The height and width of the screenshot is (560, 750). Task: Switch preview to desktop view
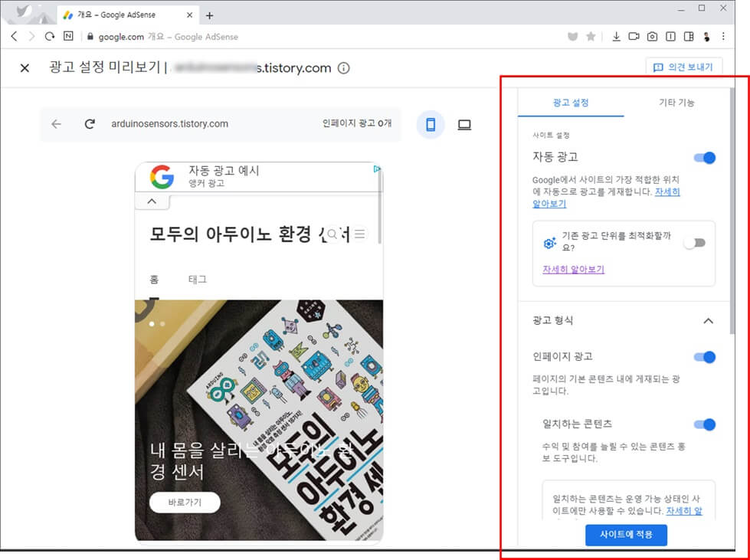tap(465, 125)
